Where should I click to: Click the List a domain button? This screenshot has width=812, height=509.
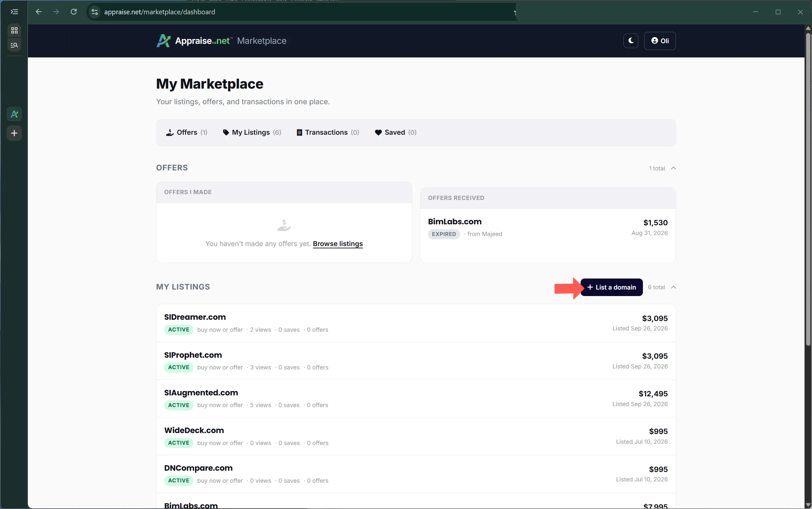[611, 287]
